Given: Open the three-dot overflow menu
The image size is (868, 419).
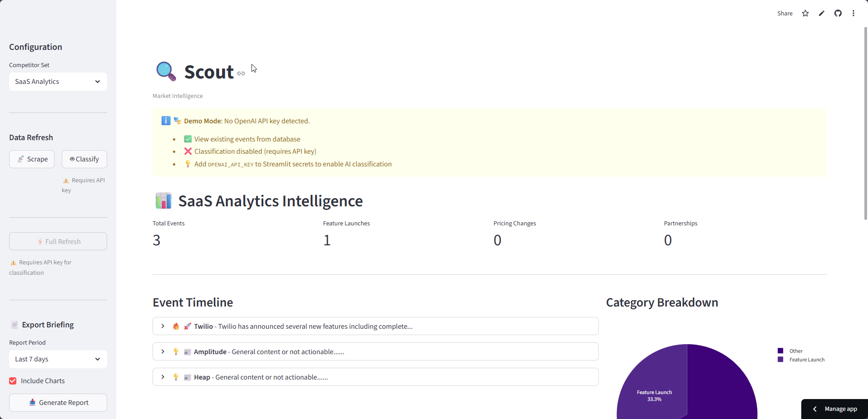Looking at the screenshot, I should (853, 13).
